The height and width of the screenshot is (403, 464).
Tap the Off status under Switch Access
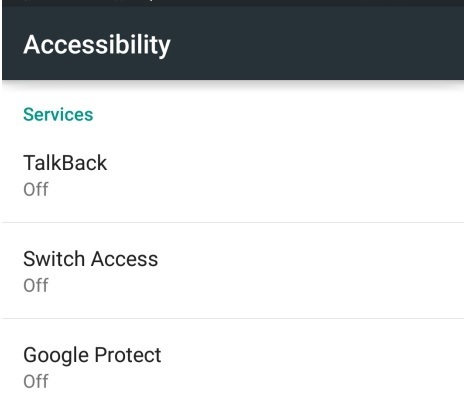pos(36,285)
